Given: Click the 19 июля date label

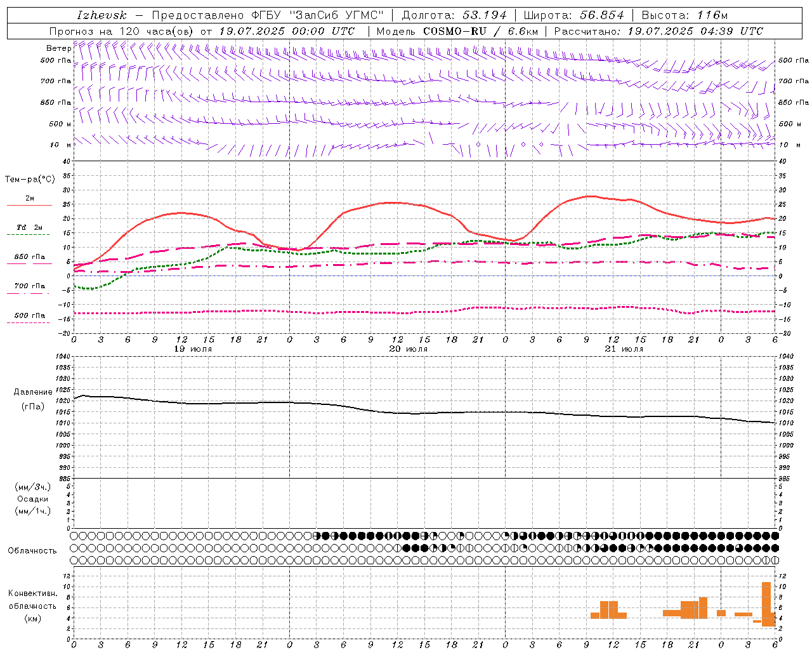Looking at the screenshot, I should [193, 349].
